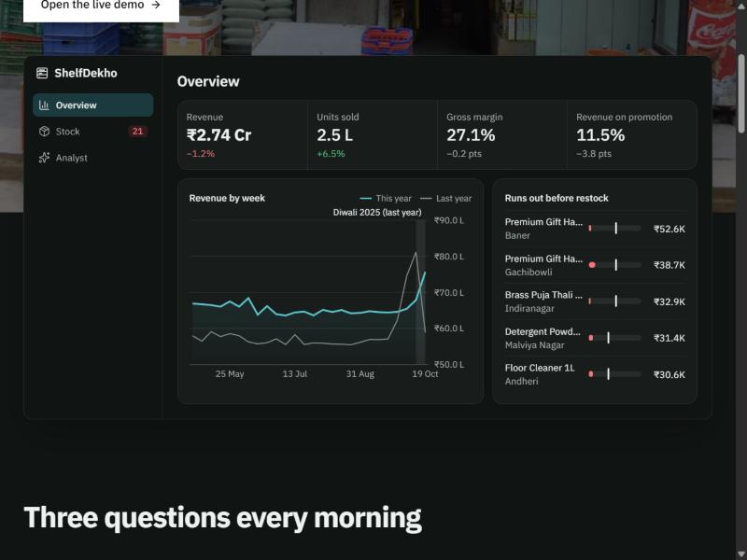Click the Runs out before restock heading
Viewport: 747px width, 560px height.
(557, 198)
